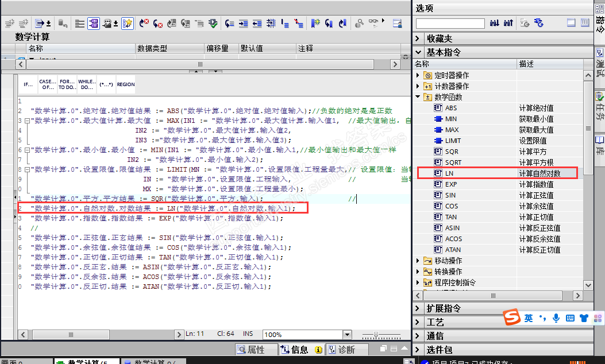Click the rightmost toolbar window layout icon

398,24
